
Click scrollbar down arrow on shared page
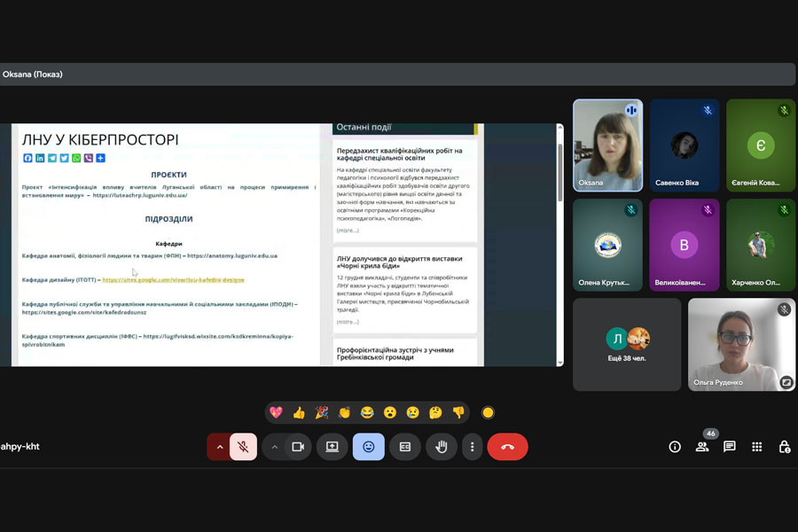click(560, 363)
